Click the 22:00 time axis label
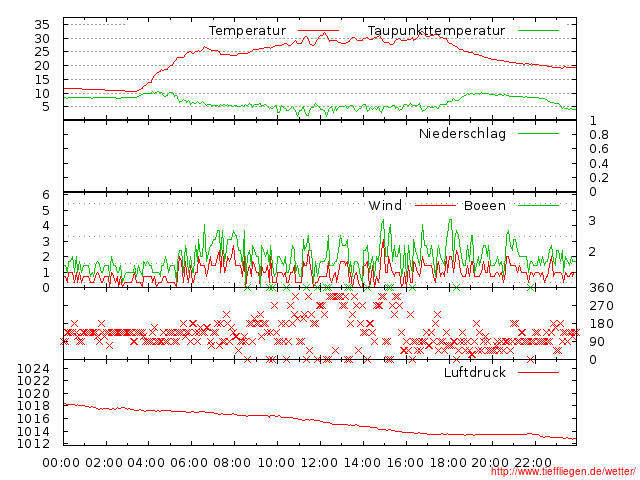 pyautogui.click(x=533, y=463)
